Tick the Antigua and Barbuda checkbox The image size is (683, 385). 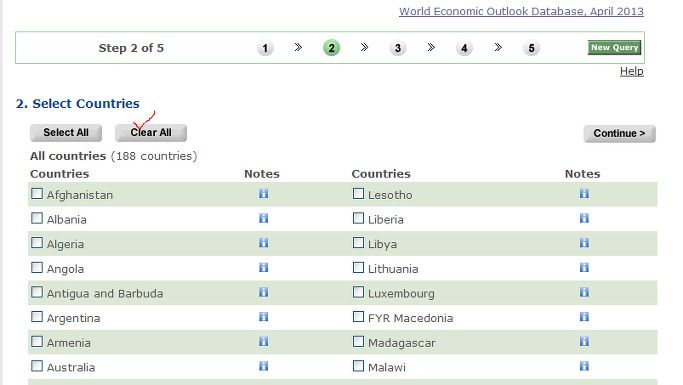[37, 292]
